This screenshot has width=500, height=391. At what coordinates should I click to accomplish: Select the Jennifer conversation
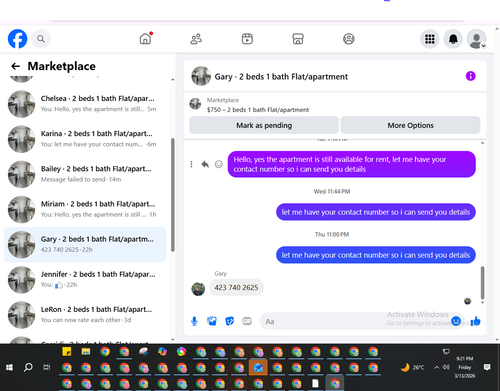click(x=85, y=280)
